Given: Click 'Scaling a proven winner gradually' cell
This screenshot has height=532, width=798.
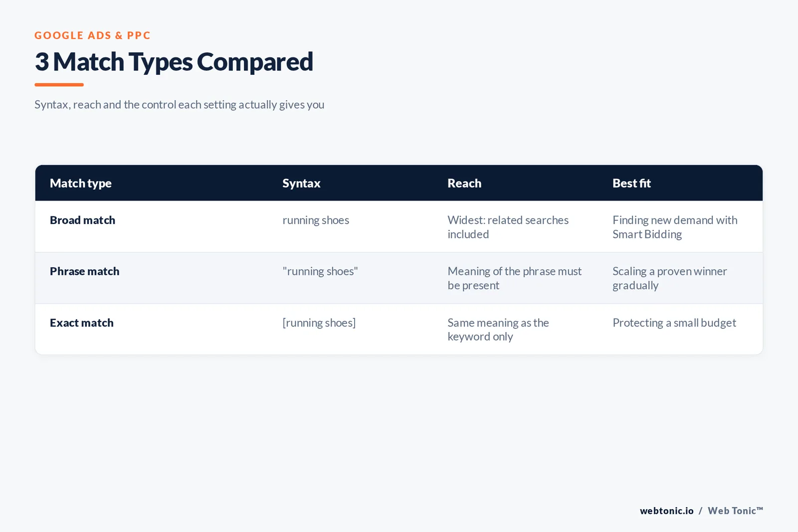Looking at the screenshot, I should (x=669, y=279).
